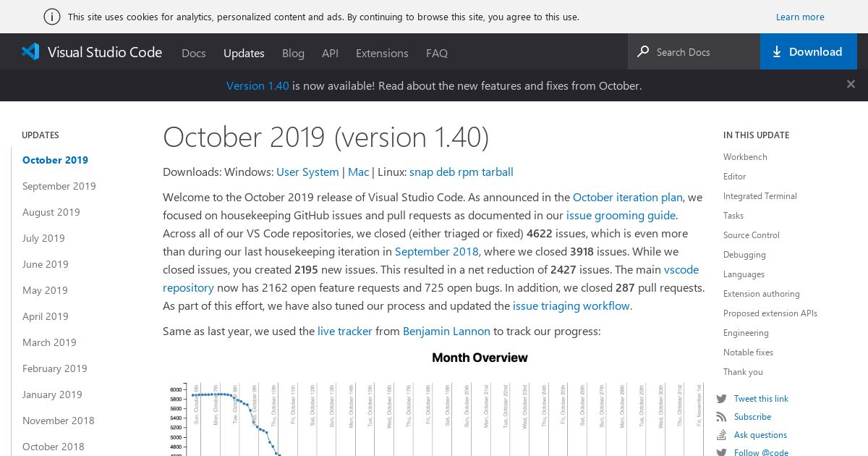
Task: Open the September 2018 link in the paragraph
Action: tap(437, 251)
